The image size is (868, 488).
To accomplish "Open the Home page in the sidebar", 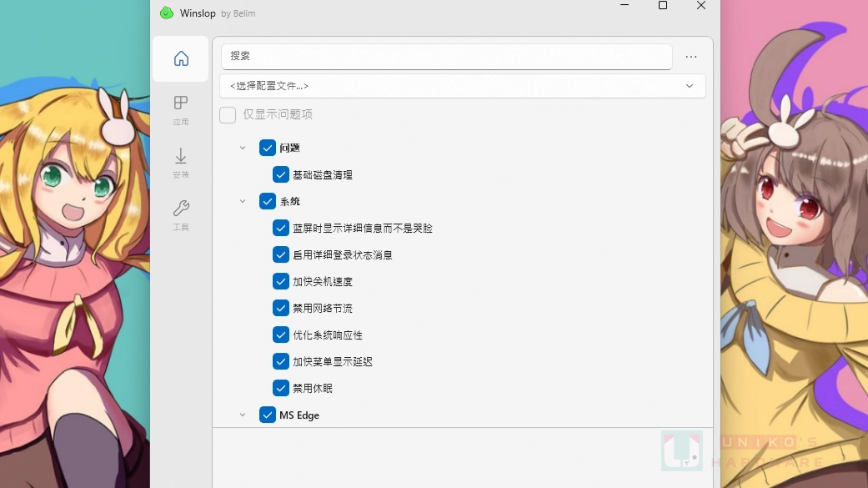I will 181,58.
